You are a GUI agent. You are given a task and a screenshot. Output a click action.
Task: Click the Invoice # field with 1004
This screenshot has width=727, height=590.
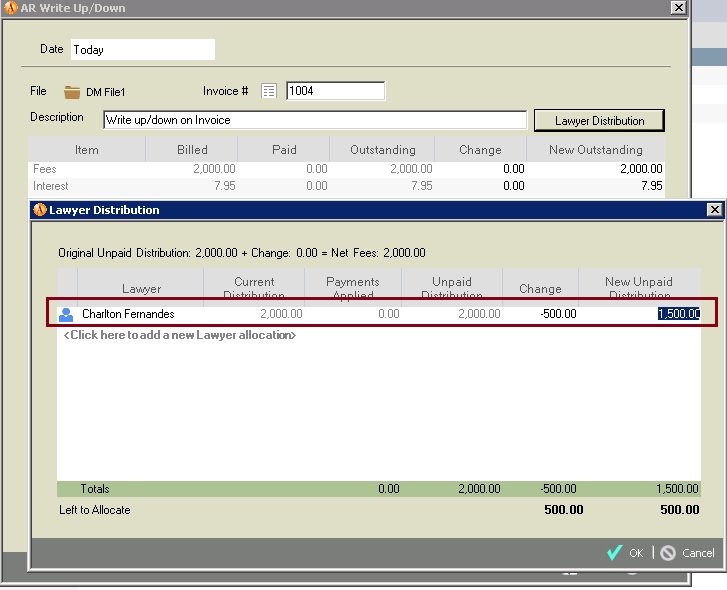pyautogui.click(x=335, y=91)
